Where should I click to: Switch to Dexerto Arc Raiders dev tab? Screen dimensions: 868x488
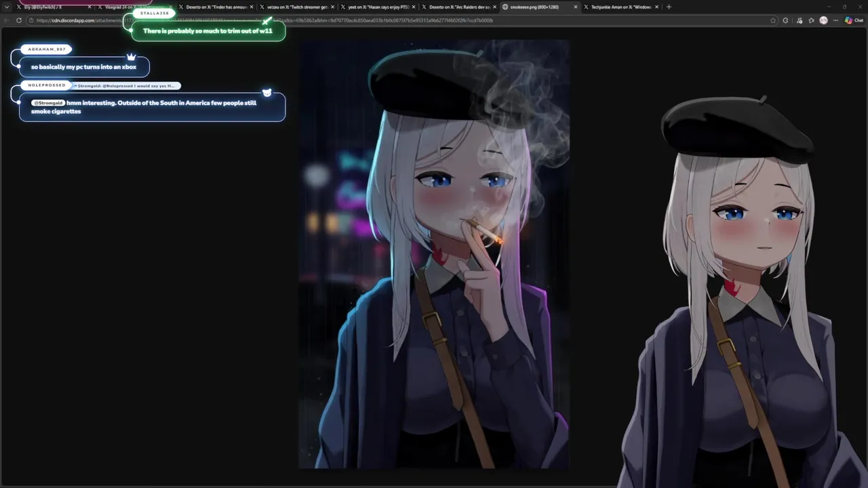click(459, 7)
